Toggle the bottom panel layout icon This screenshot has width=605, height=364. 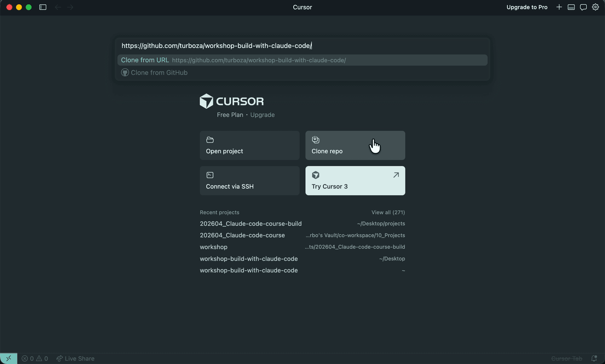(571, 7)
